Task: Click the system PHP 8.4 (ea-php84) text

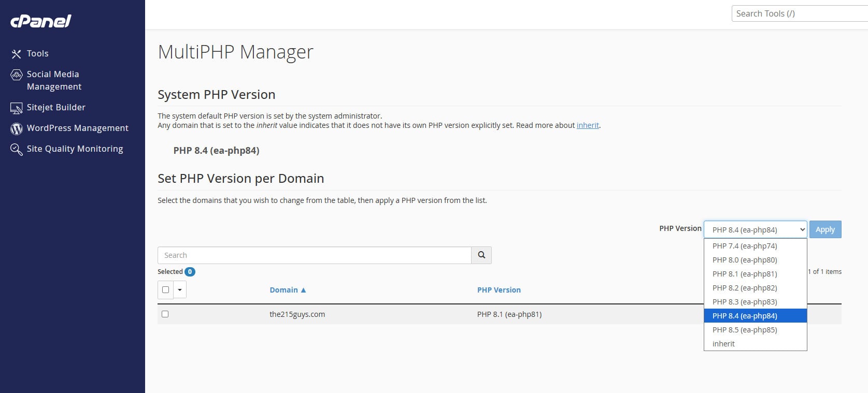Action: coord(216,151)
